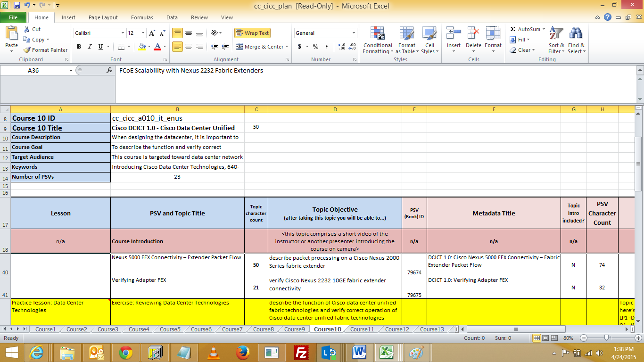Expand the formula bar

click(x=640, y=70)
